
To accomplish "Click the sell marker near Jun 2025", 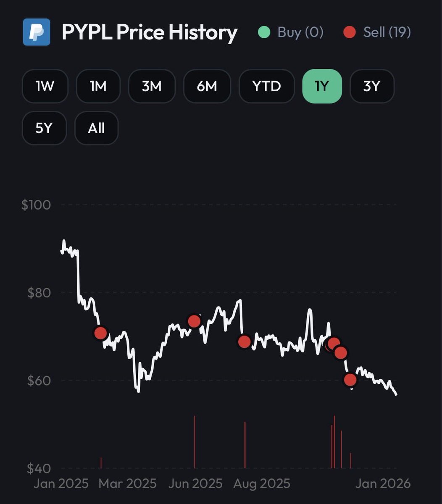I will (194, 321).
